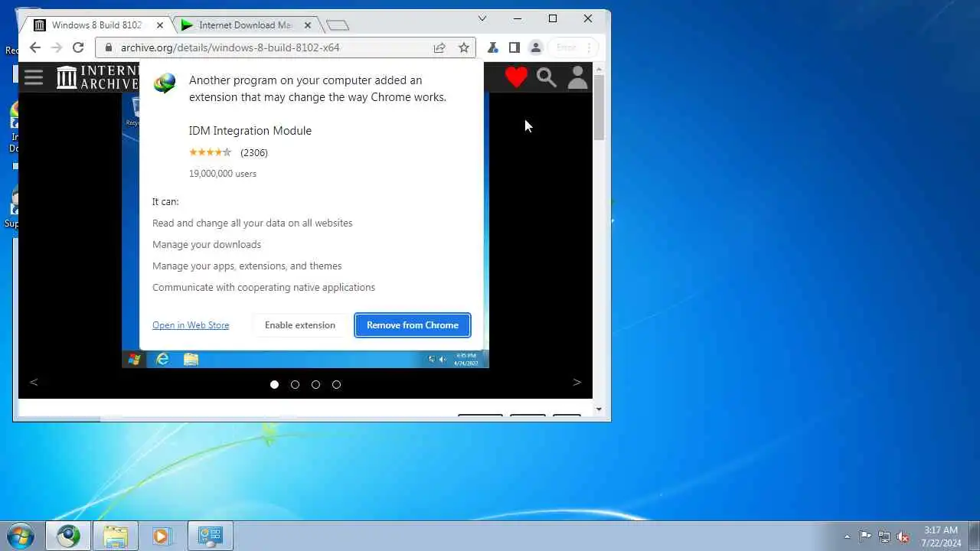Viewport: 980px width, 551px height.
Task: Click the padlock site info icon
Action: [x=108, y=47]
